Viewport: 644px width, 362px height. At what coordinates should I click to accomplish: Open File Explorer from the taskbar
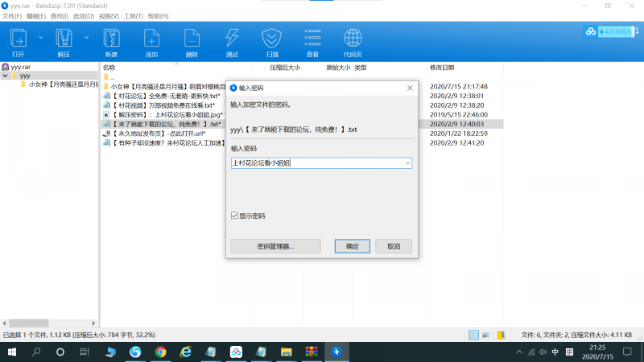287,352
